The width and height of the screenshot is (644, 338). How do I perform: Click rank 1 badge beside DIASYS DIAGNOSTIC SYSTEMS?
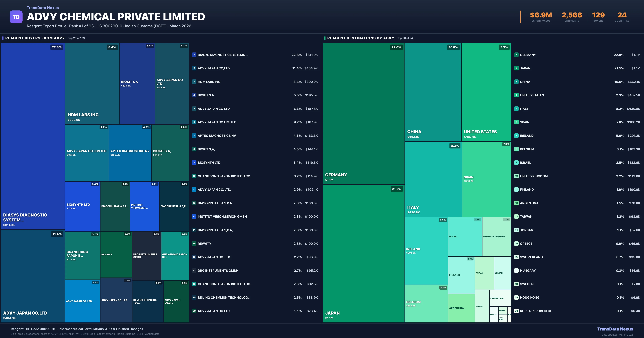click(194, 55)
